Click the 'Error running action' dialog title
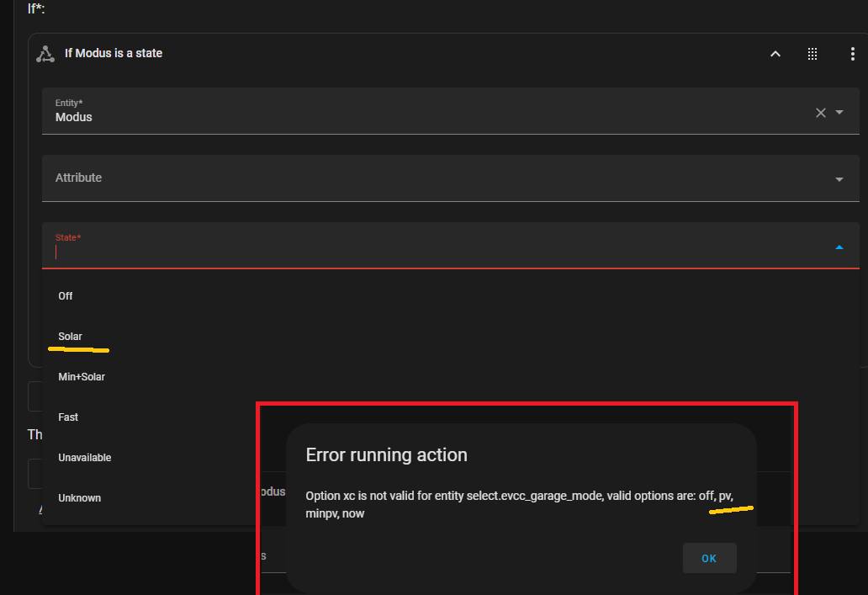This screenshot has width=868, height=595. click(x=386, y=454)
